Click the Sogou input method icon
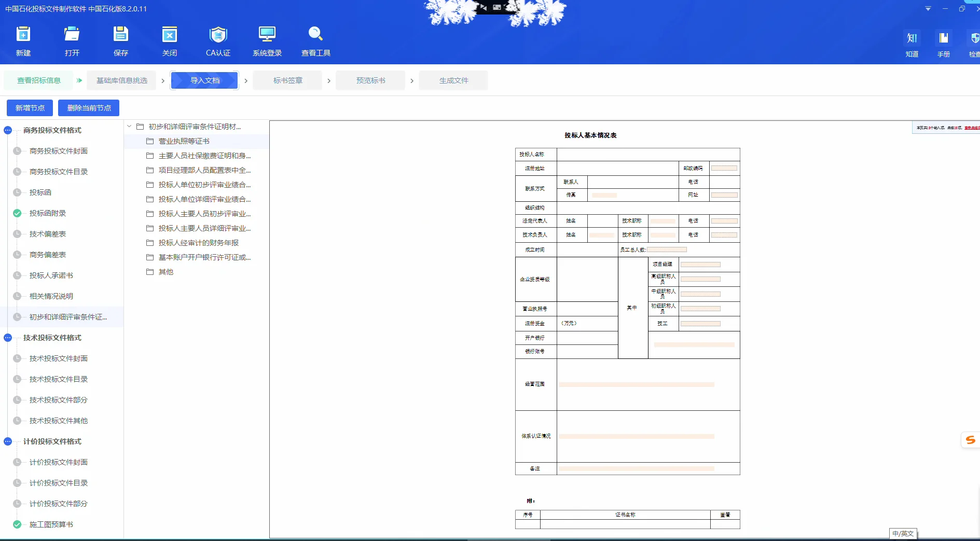Image resolution: width=980 pixels, height=541 pixels. [x=970, y=440]
